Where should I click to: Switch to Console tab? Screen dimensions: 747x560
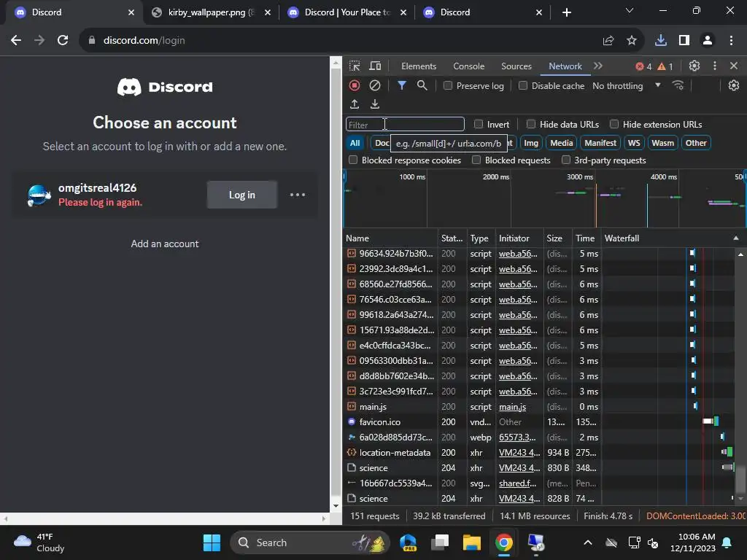[469, 66]
